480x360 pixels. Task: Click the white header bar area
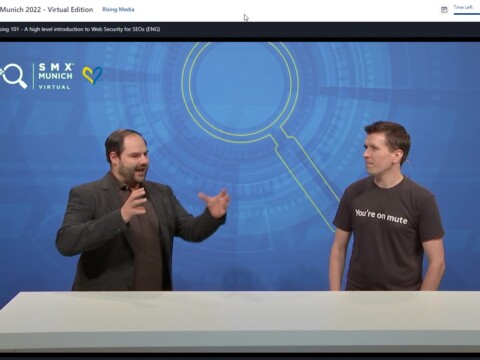point(240,11)
